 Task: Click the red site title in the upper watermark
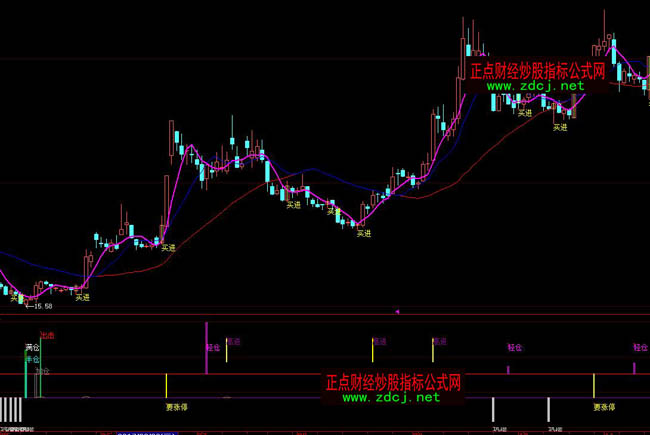click(x=537, y=71)
